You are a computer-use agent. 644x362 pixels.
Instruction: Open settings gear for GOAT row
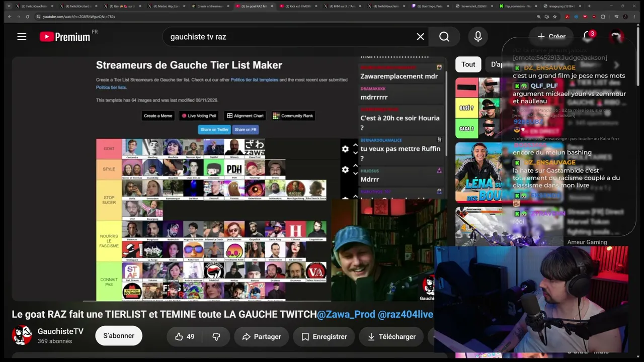click(345, 149)
